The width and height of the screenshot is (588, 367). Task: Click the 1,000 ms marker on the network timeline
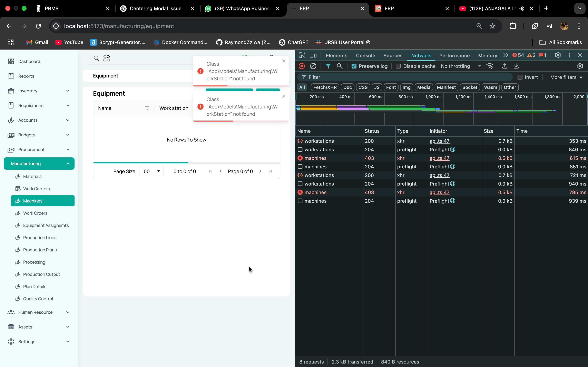[x=434, y=97]
